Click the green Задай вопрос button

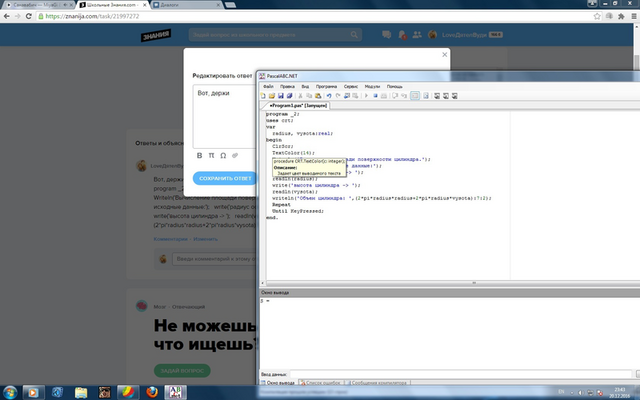click(x=182, y=371)
